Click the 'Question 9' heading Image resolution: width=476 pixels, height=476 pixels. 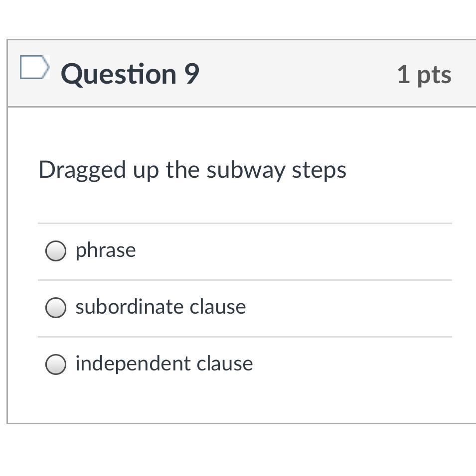coord(130,74)
